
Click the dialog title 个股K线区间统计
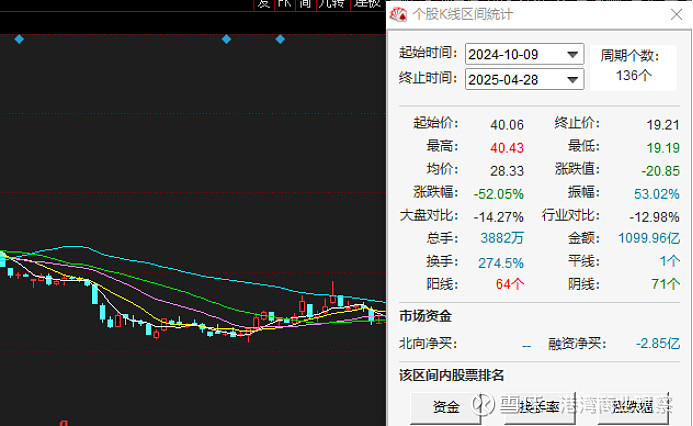(462, 15)
